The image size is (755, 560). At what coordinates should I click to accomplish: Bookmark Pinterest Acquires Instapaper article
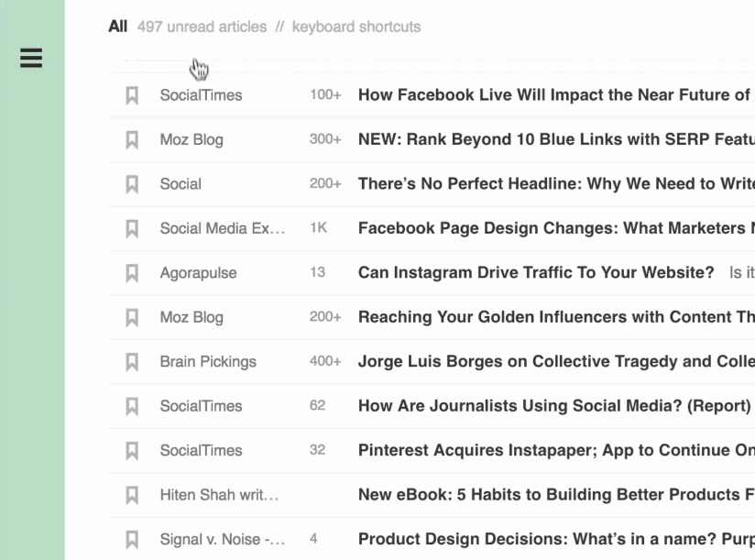(132, 451)
